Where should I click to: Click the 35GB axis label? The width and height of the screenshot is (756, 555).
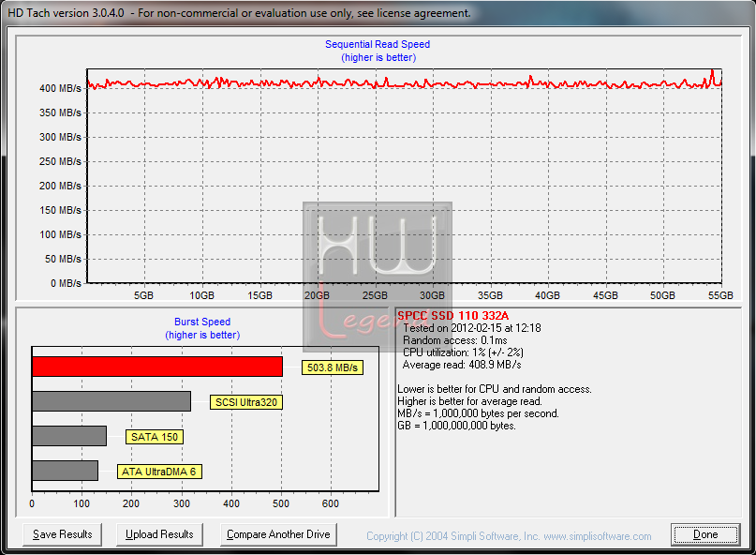(490, 295)
